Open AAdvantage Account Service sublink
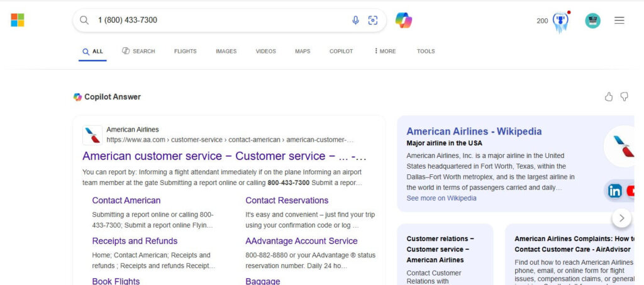Viewport: 644px width, 285px height. pyautogui.click(x=301, y=241)
